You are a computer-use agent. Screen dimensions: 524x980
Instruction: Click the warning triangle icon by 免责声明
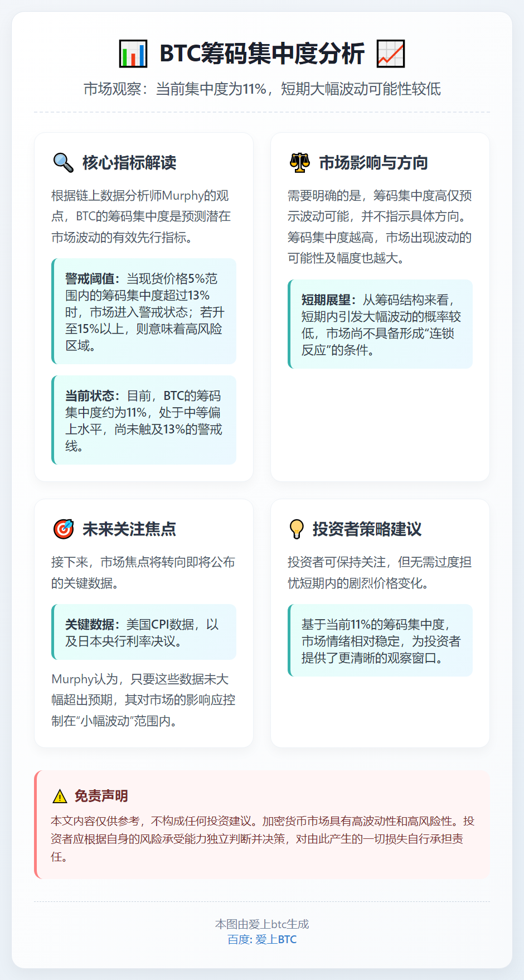click(59, 796)
